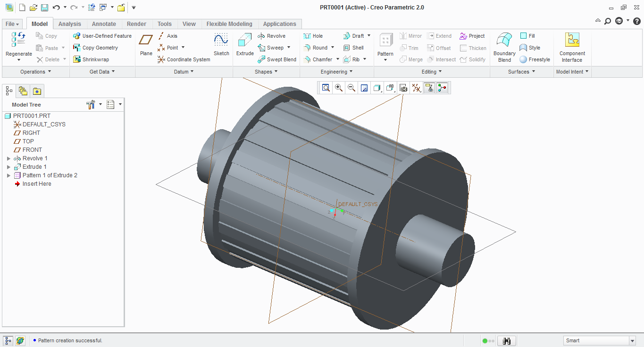
Task: Switch to the Render tab
Action: [x=137, y=24]
